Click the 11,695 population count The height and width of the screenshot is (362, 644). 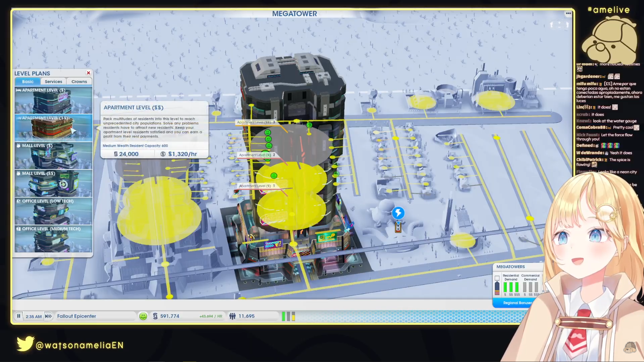(247, 316)
